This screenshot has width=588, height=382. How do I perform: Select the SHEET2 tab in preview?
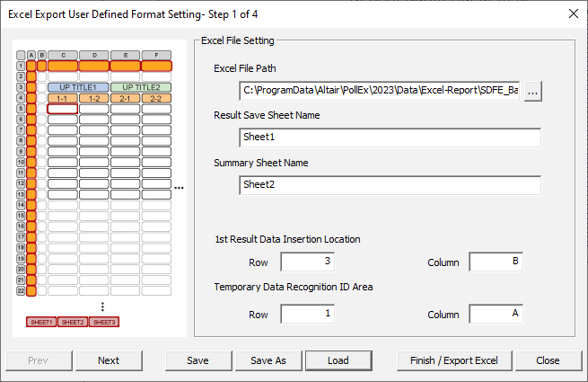click(x=73, y=322)
